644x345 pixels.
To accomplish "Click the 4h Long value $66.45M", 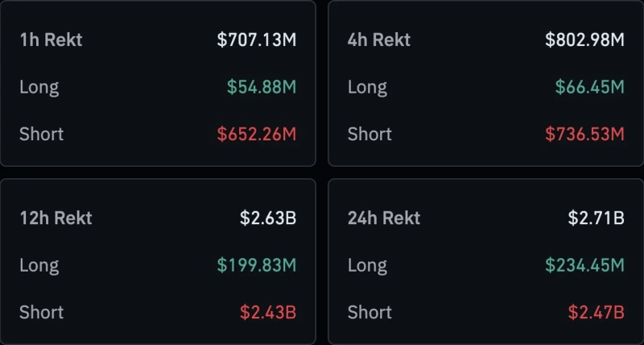I will pyautogui.click(x=590, y=87).
